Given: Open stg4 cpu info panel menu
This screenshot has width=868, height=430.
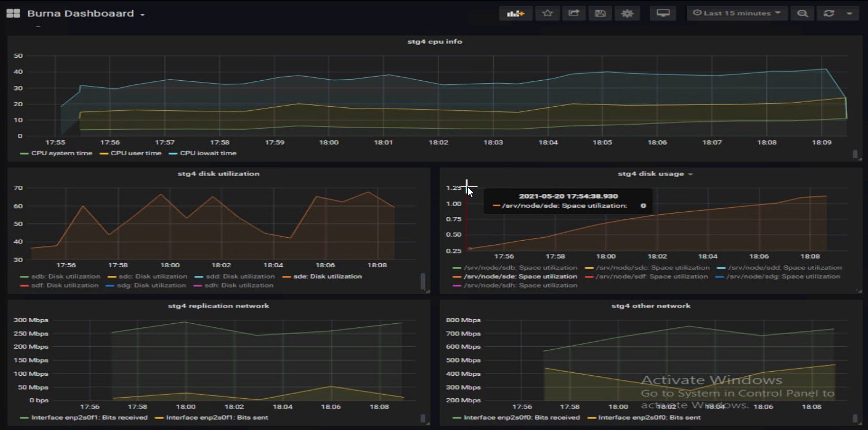Looking at the screenshot, I should (x=434, y=42).
